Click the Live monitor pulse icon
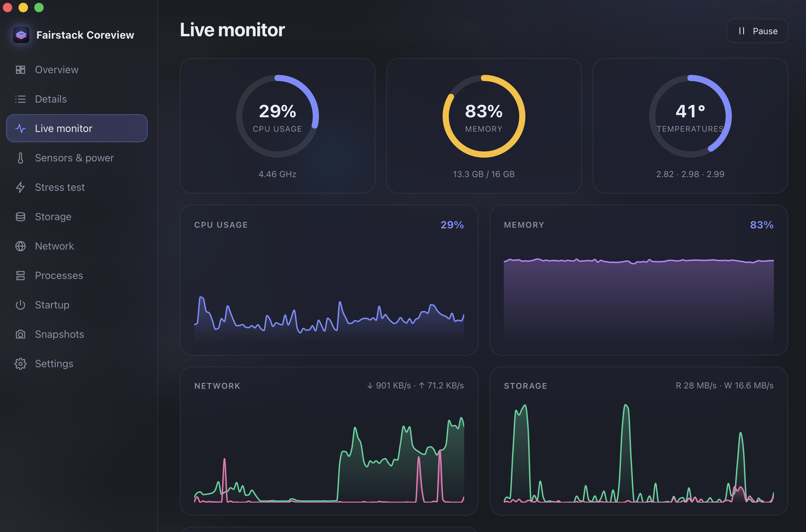Screen dimensions: 806x532 (x=21, y=129)
